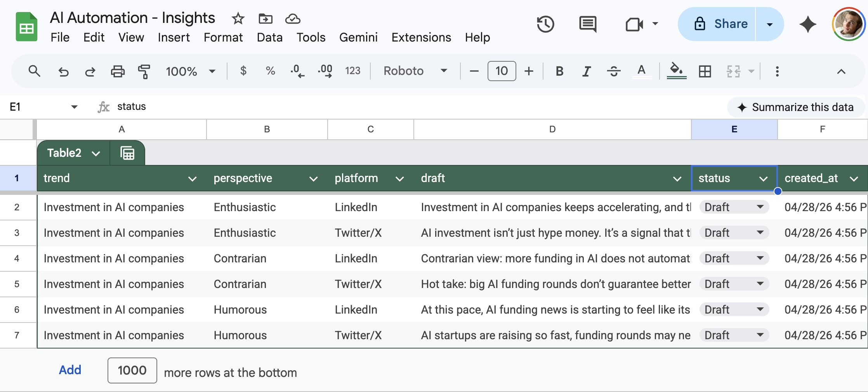Image resolution: width=868 pixels, height=392 pixels.
Task: Undo the last action
Action: point(63,71)
